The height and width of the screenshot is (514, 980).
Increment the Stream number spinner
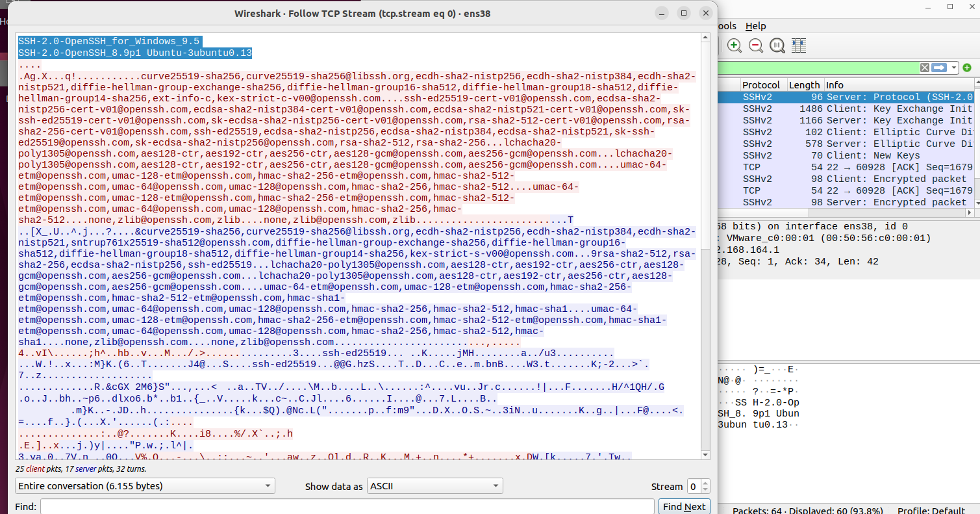[x=706, y=483]
